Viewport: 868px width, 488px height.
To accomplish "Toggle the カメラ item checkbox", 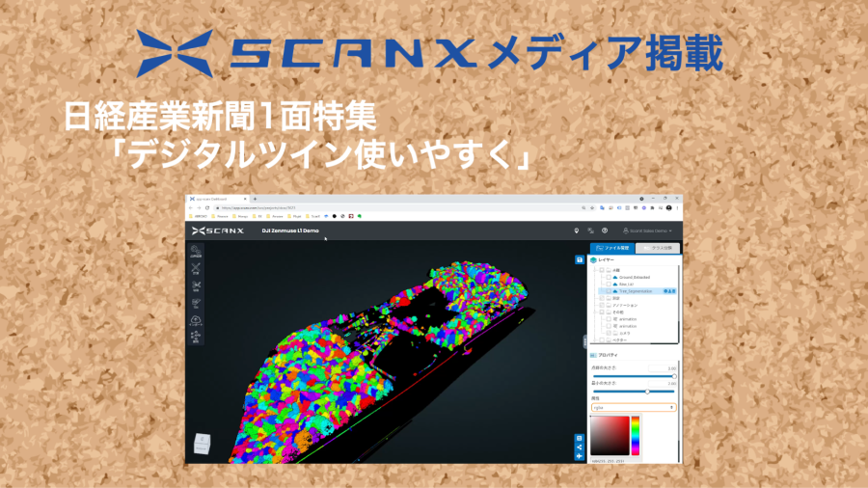I will pos(609,333).
